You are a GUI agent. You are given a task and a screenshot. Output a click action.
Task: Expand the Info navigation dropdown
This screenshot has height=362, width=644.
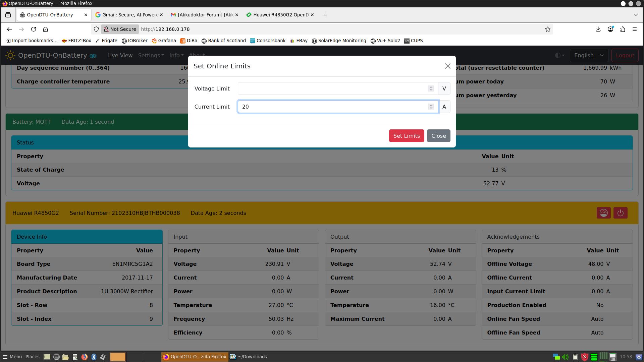pos(176,55)
